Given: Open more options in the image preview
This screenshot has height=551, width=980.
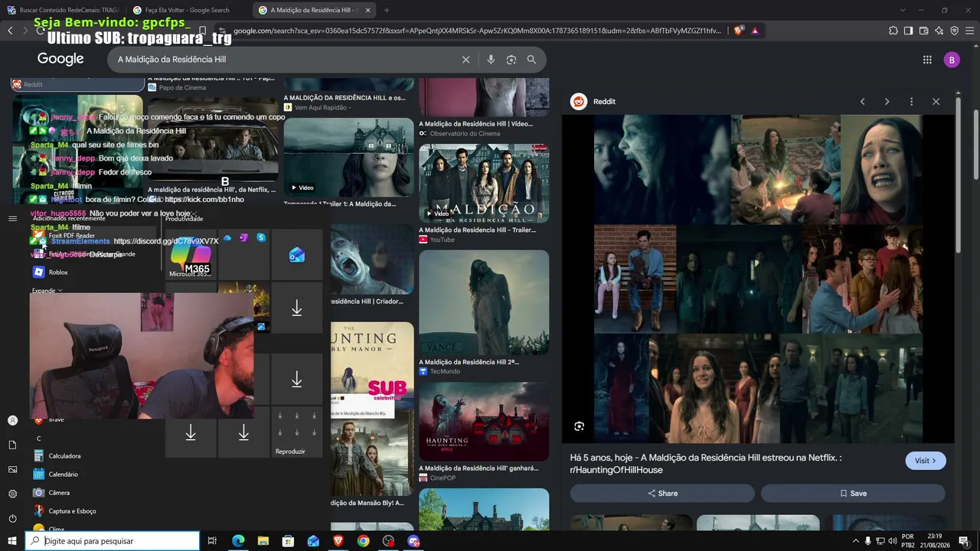Looking at the screenshot, I should click(x=911, y=102).
